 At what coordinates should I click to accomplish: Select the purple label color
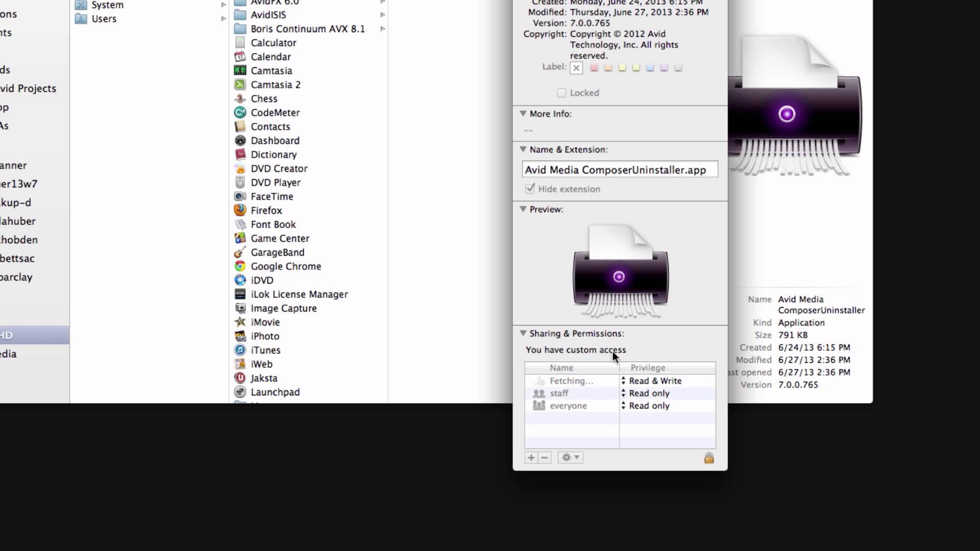[664, 67]
